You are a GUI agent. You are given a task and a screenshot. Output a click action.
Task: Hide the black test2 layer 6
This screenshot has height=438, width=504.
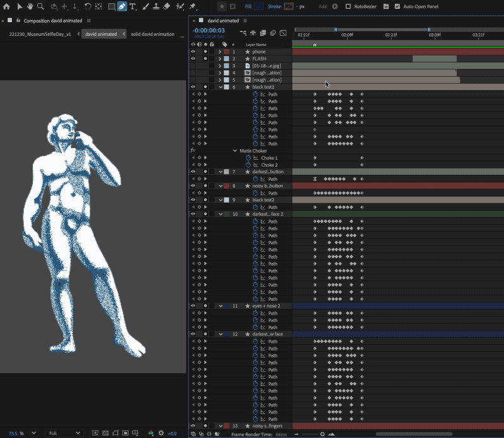click(x=193, y=87)
